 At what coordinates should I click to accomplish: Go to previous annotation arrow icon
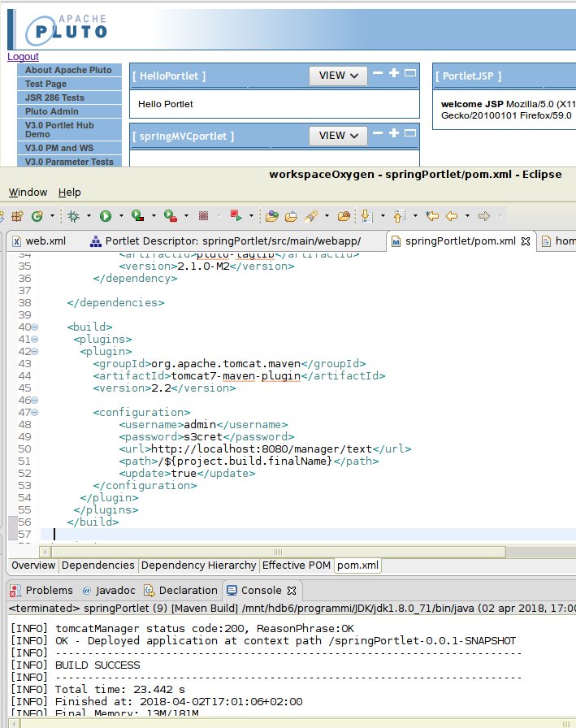point(399,216)
